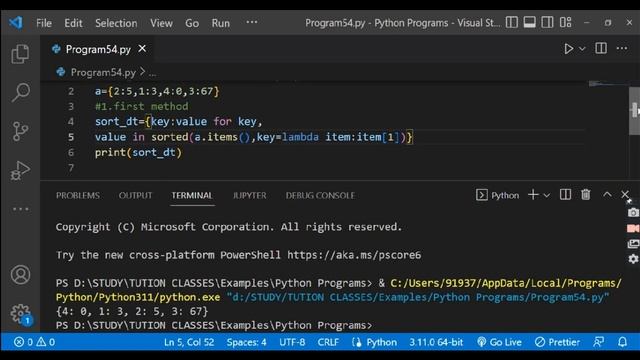Switch to the DEBUG CONSOLE tab
Screen dimensions: 640x360
coord(320,196)
